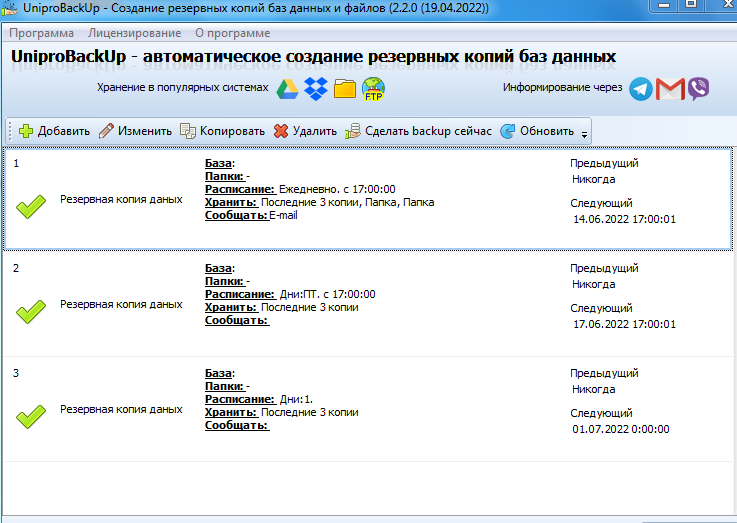The height and width of the screenshot is (523, 737).
Task: Click the blue Обновить refresh icon
Action: coord(508,131)
